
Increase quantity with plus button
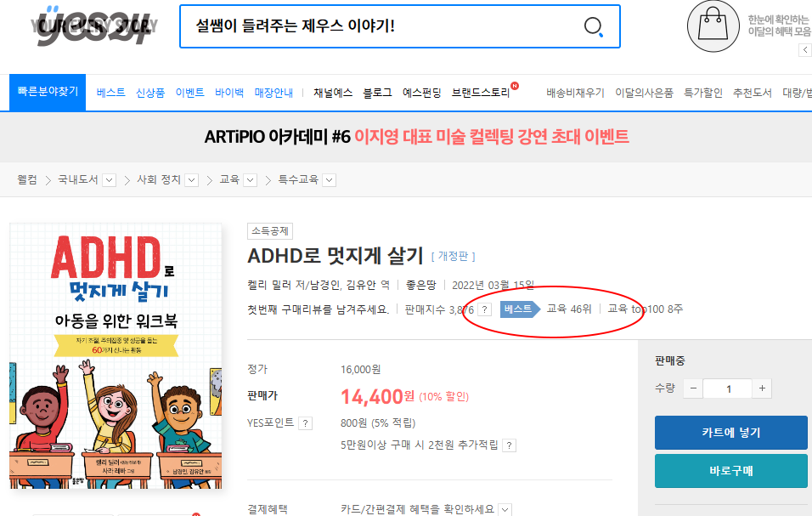pos(762,388)
